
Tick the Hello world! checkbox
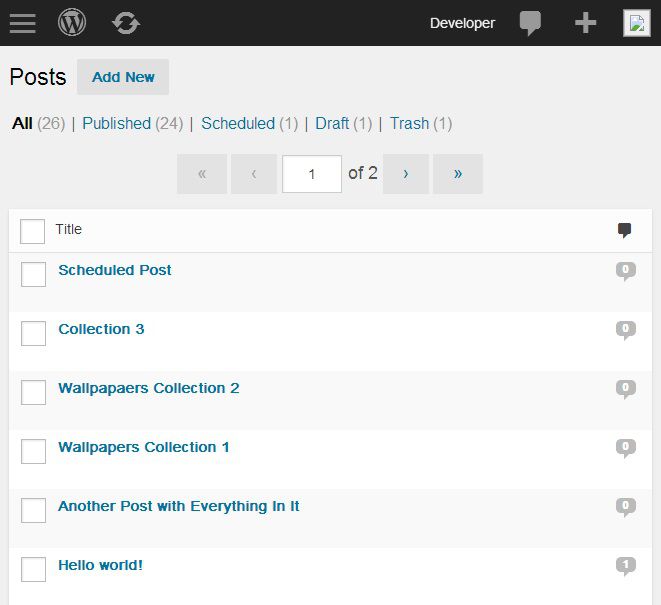click(33, 569)
